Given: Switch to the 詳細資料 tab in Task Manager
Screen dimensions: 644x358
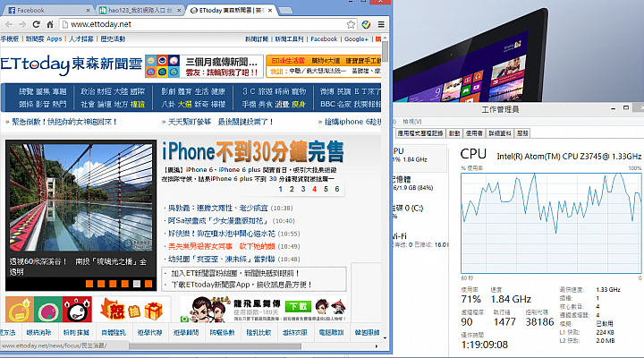Looking at the screenshot, I should (x=499, y=133).
